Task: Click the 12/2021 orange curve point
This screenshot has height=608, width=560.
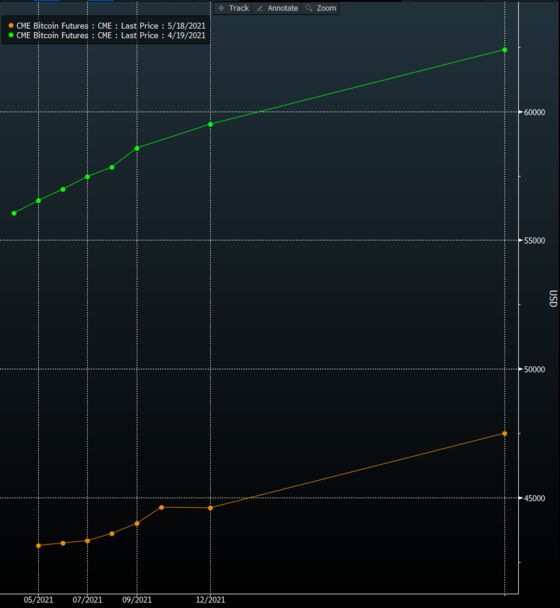Action: (211, 508)
